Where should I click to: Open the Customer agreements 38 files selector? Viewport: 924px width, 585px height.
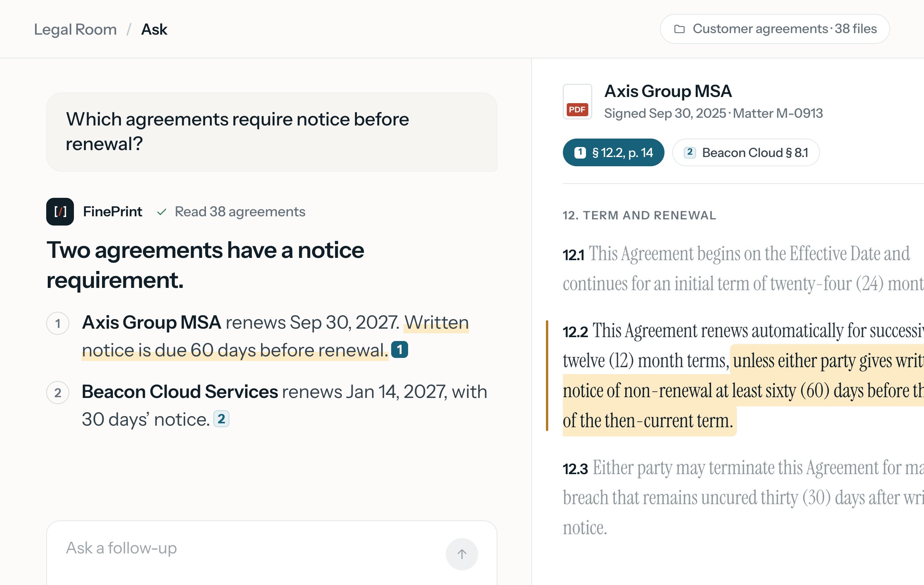click(775, 29)
